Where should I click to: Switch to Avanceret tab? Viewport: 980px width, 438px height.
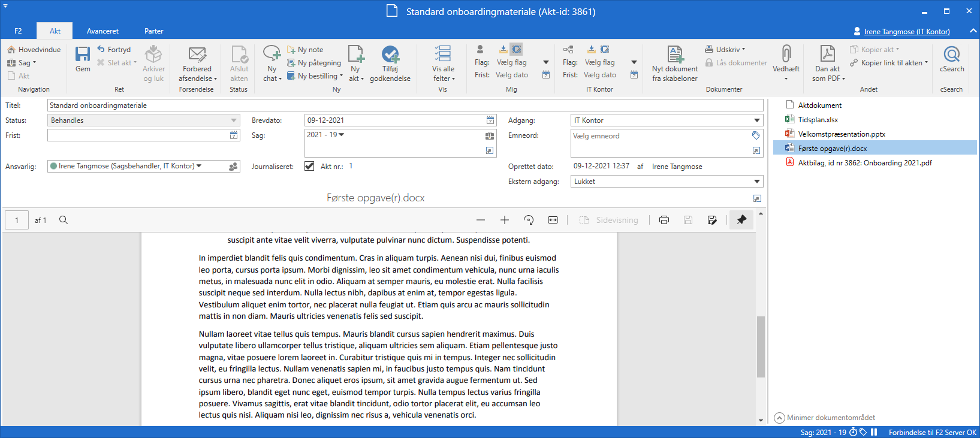(x=102, y=31)
